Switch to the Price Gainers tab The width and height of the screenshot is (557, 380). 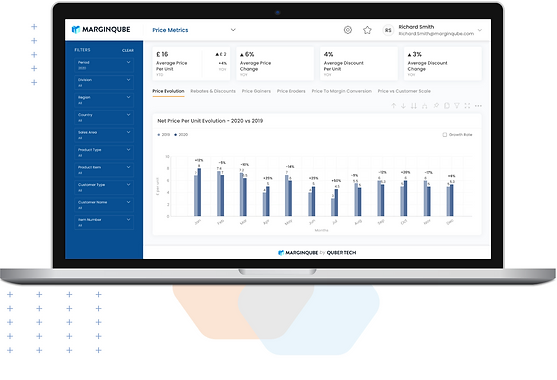(x=256, y=91)
